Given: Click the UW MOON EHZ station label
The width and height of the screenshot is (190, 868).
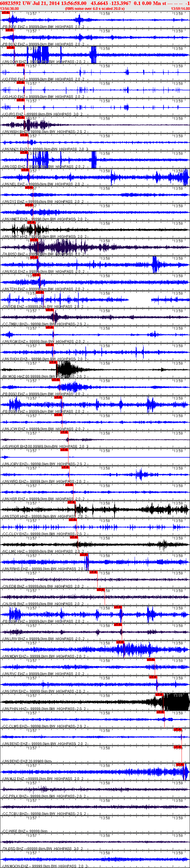Looking at the screenshot, I should coord(45,866).
